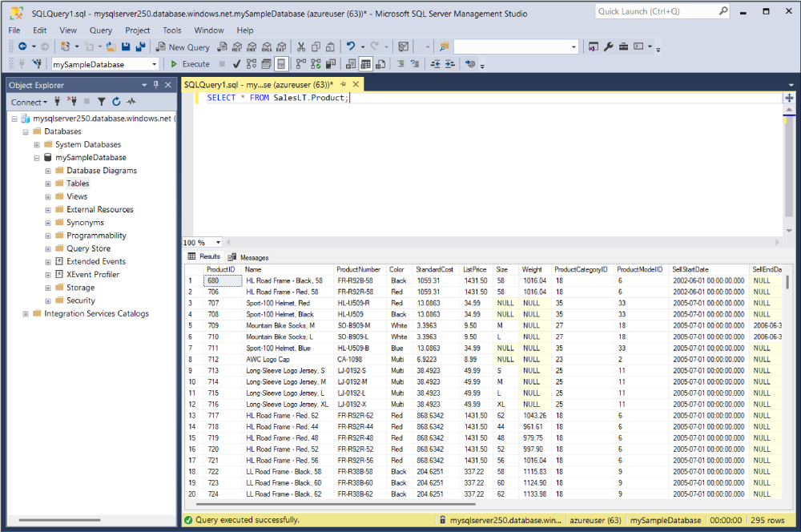Click the Navigate Backward arrow icon

click(22, 46)
